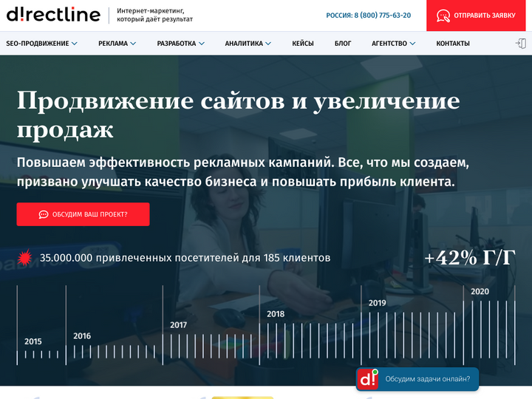Viewport: 532px width, 399px height.
Task: Open Обсудим задачи онлайн? chat widget
Action: pyautogui.click(x=417, y=379)
